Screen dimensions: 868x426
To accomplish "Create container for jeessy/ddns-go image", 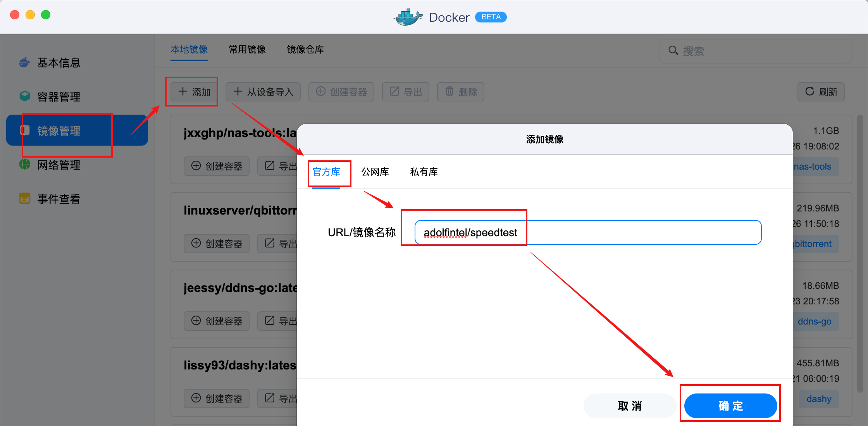I will point(217,321).
